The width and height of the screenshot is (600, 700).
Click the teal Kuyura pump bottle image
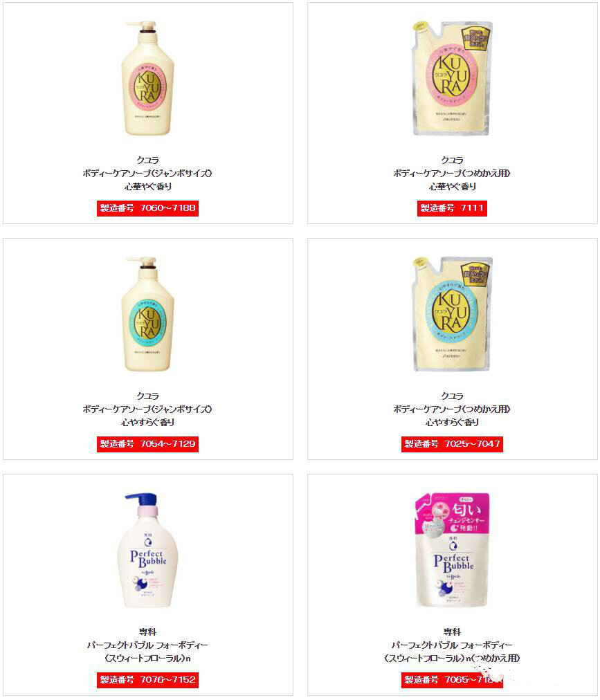tap(147, 314)
